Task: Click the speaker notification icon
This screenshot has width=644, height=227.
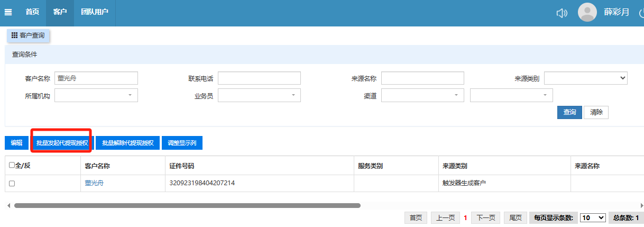Action: pyautogui.click(x=562, y=13)
